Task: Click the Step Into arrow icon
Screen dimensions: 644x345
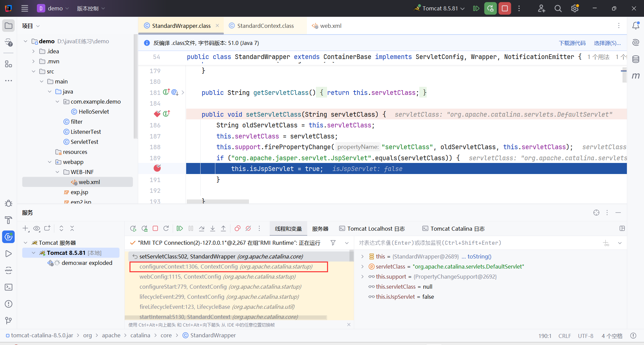Action: pyautogui.click(x=213, y=229)
